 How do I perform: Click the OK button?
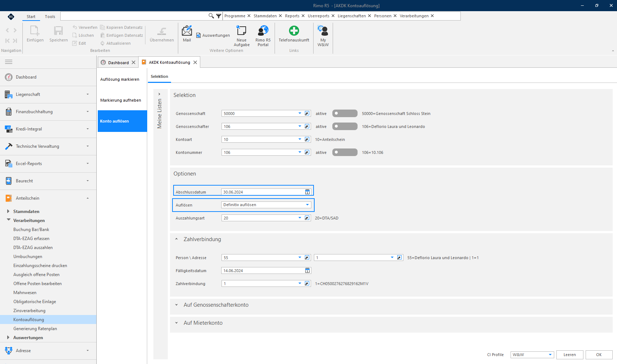[x=599, y=355]
